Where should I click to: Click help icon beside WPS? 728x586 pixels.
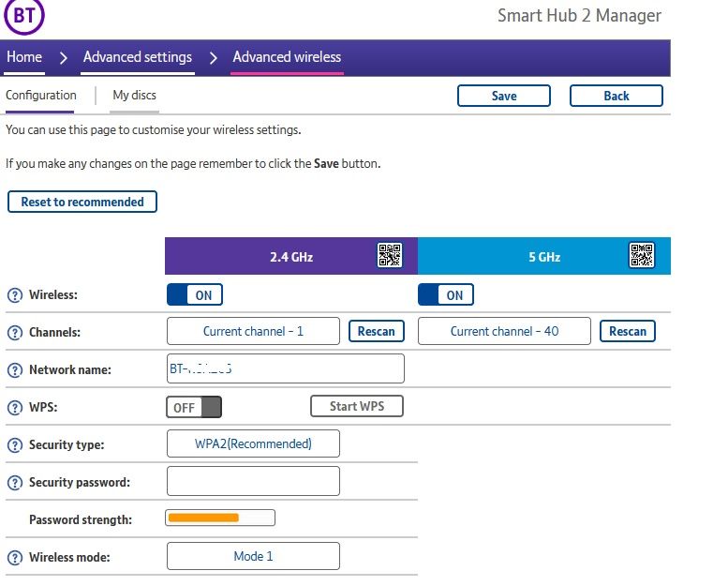pyautogui.click(x=15, y=408)
